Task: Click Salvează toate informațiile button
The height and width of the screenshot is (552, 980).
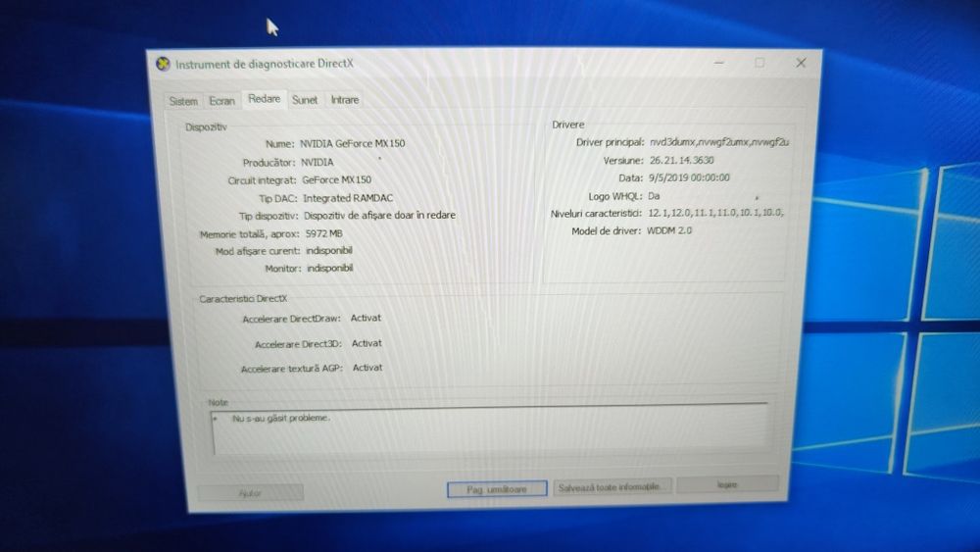Action: pyautogui.click(x=611, y=486)
